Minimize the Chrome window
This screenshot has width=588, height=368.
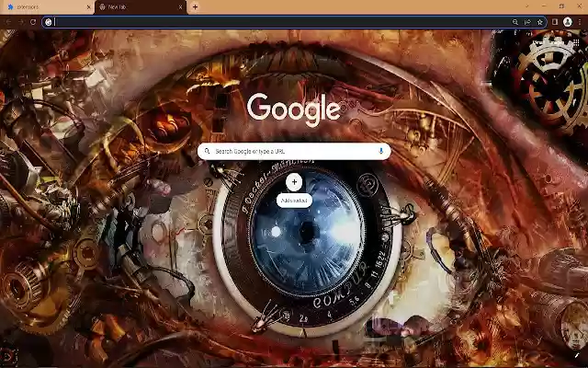tap(544, 6)
